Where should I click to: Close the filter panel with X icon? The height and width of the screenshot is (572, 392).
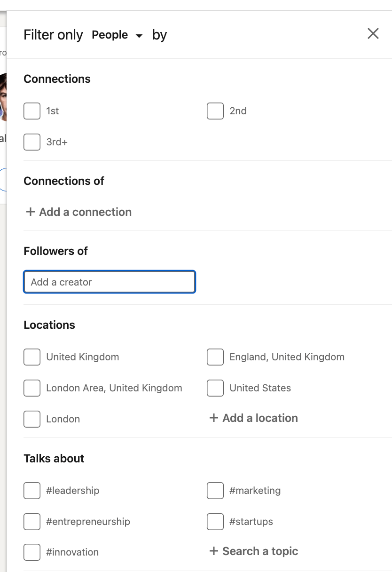click(x=373, y=33)
